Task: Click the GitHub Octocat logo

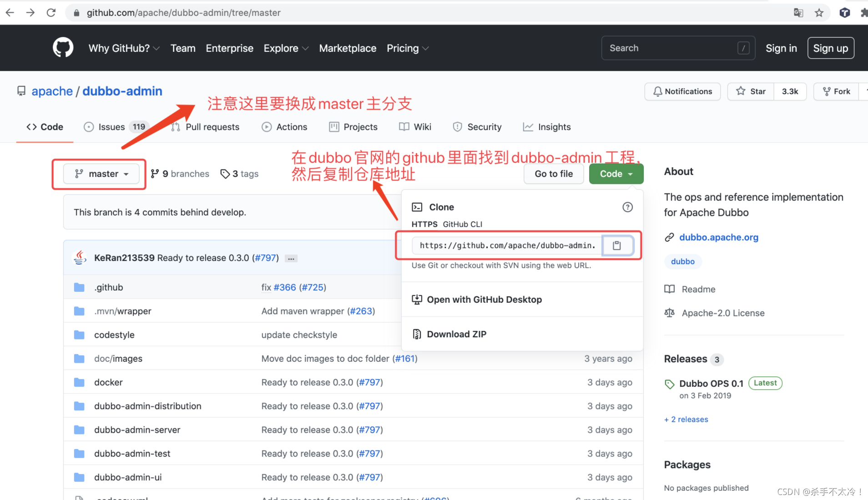Action: click(x=63, y=48)
